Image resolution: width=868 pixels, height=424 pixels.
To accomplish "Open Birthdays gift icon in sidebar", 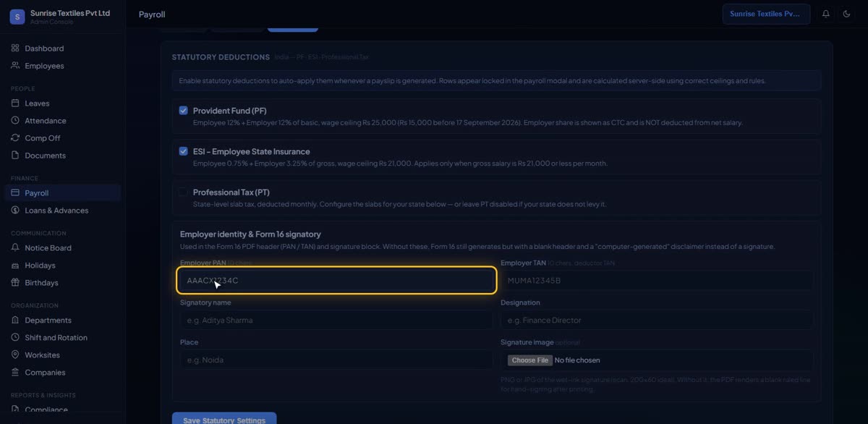I will point(15,283).
